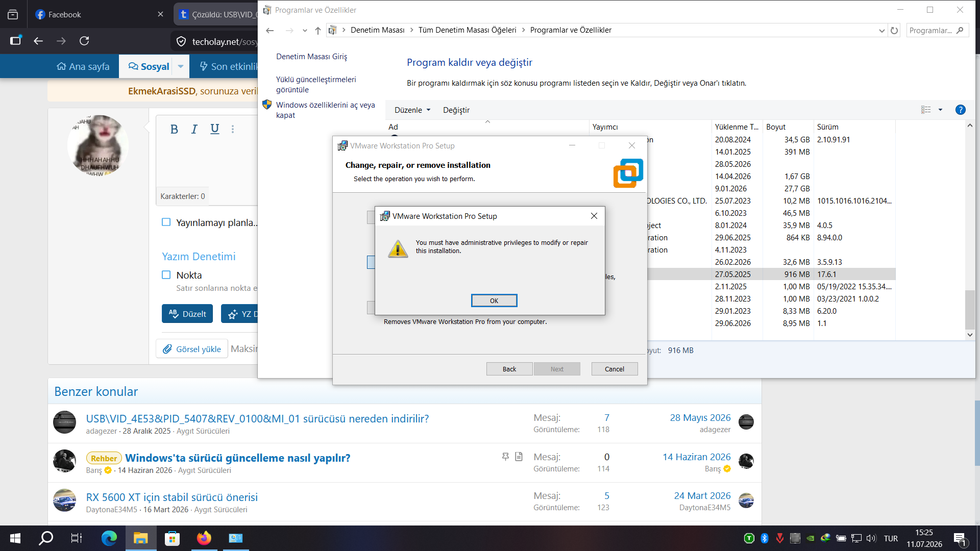This screenshot has height=551, width=980.
Task: Click 'Windows özelliklerini aç veya kapat' link
Action: point(326,110)
